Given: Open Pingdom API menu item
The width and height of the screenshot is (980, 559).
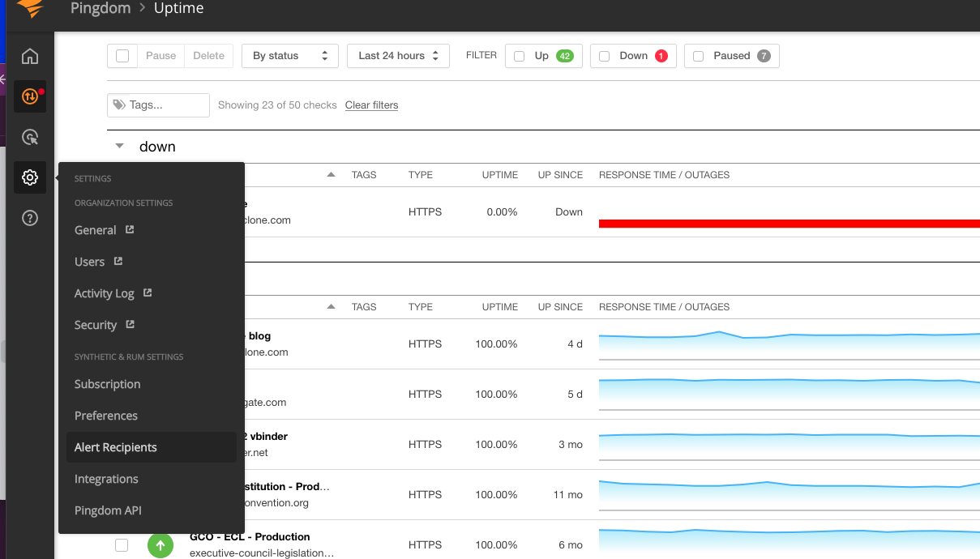Looking at the screenshot, I should (x=108, y=510).
